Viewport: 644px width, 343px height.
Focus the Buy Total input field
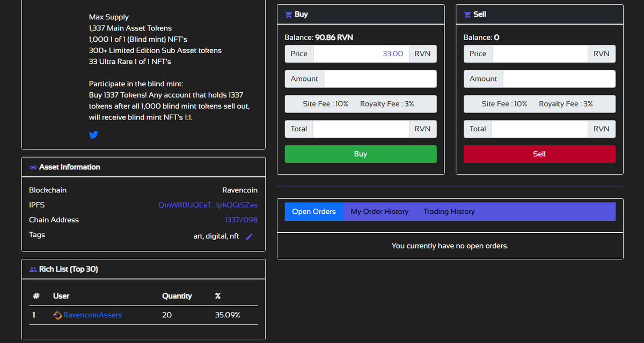click(x=361, y=129)
